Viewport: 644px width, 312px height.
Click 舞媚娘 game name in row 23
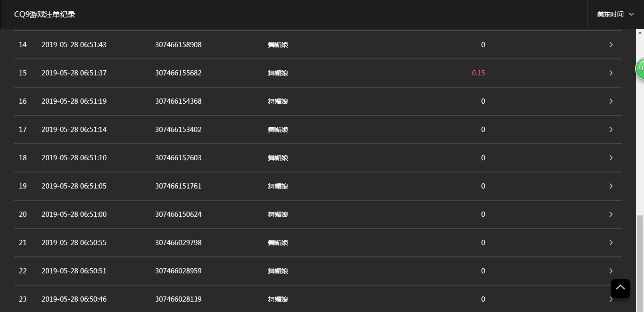point(278,299)
